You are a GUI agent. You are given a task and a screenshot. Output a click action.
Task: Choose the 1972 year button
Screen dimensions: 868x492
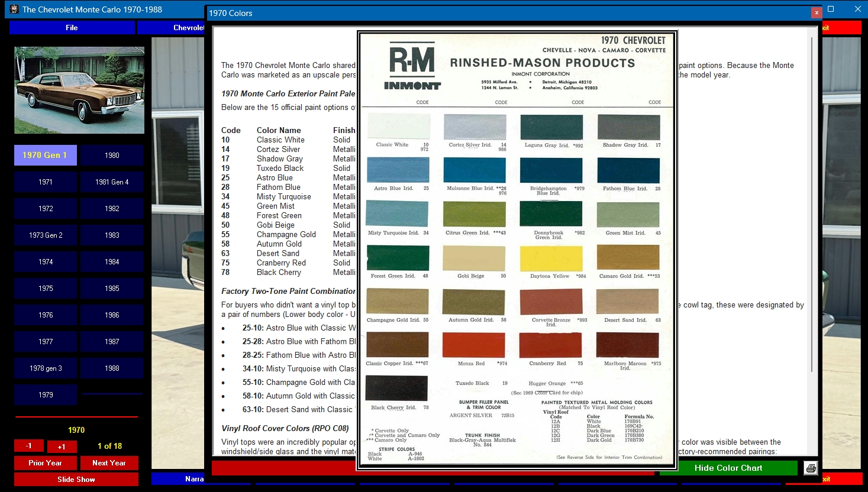46,208
